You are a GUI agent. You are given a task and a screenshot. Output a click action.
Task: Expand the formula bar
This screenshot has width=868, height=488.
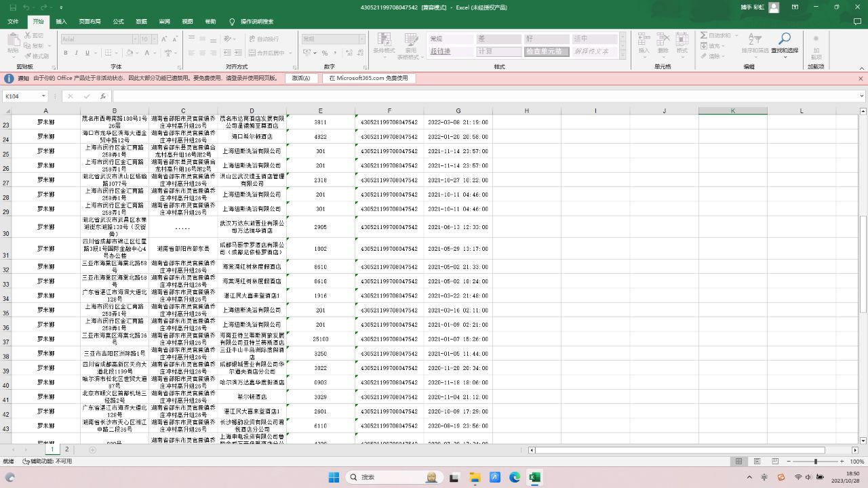(x=862, y=96)
